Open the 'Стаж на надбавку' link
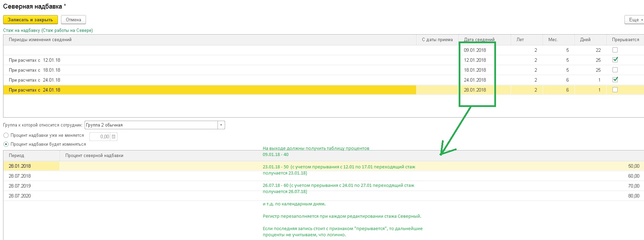This screenshot has height=240, width=644. pos(48,31)
